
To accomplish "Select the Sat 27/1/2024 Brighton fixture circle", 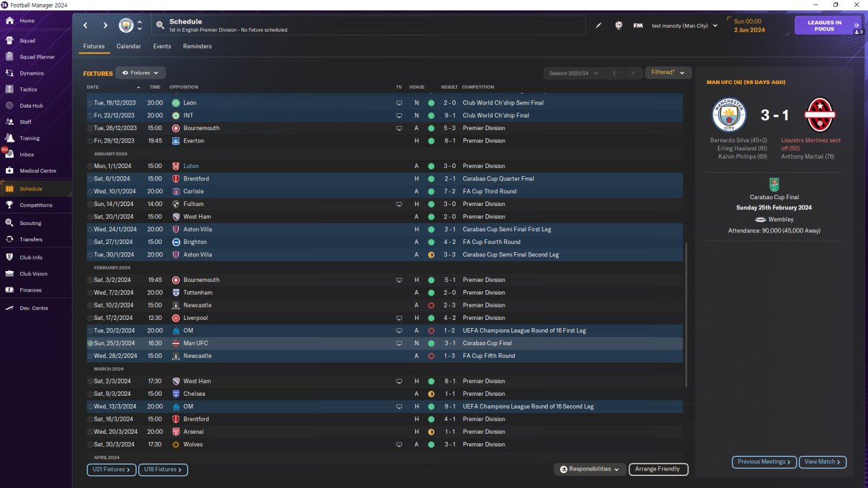I will tap(90, 242).
